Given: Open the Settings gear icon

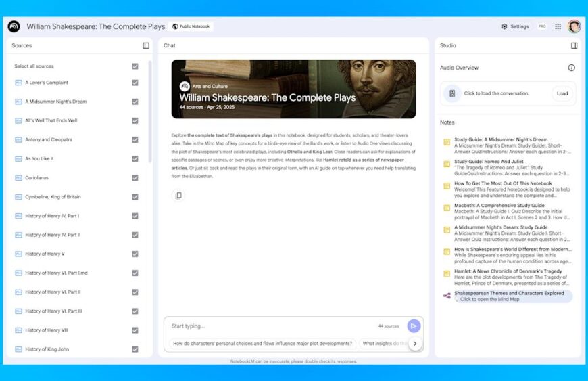Looking at the screenshot, I should (504, 26).
